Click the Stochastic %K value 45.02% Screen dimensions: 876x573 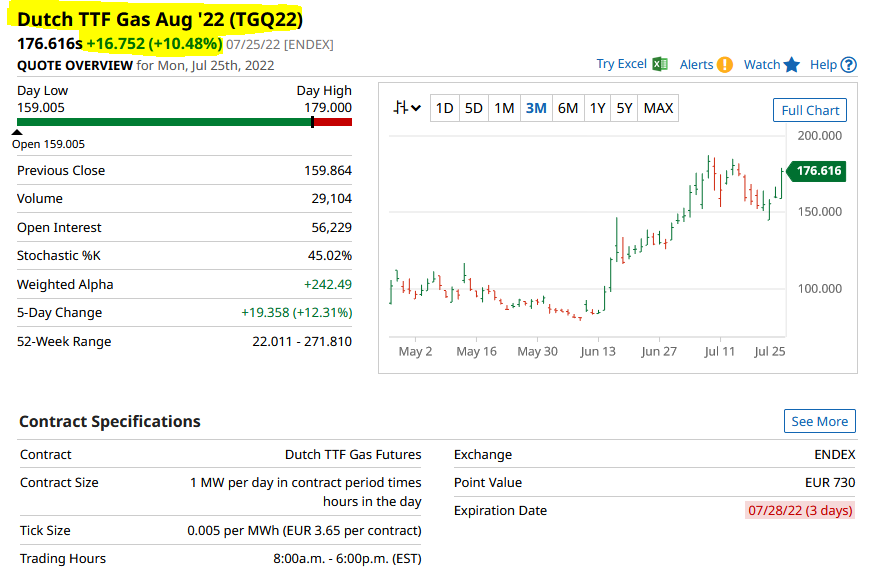330,256
